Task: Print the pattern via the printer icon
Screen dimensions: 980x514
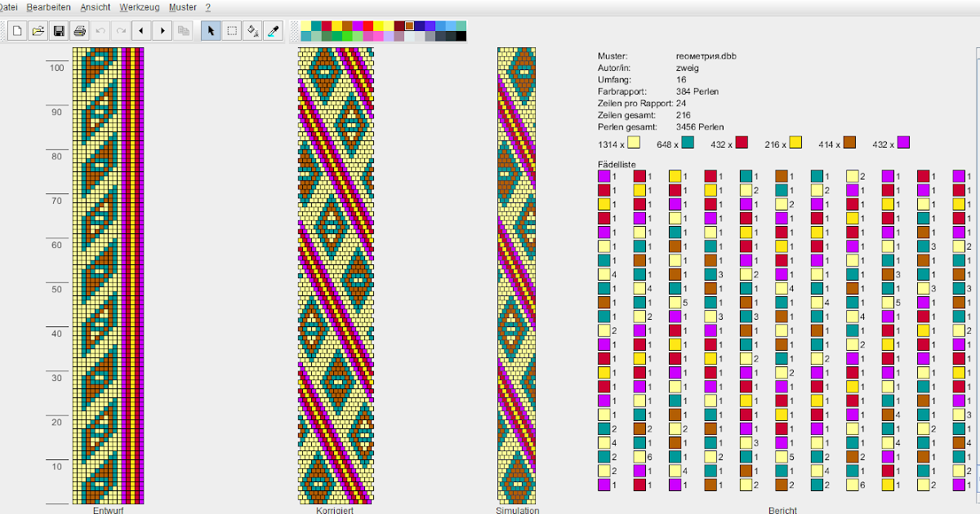Action: tap(79, 31)
